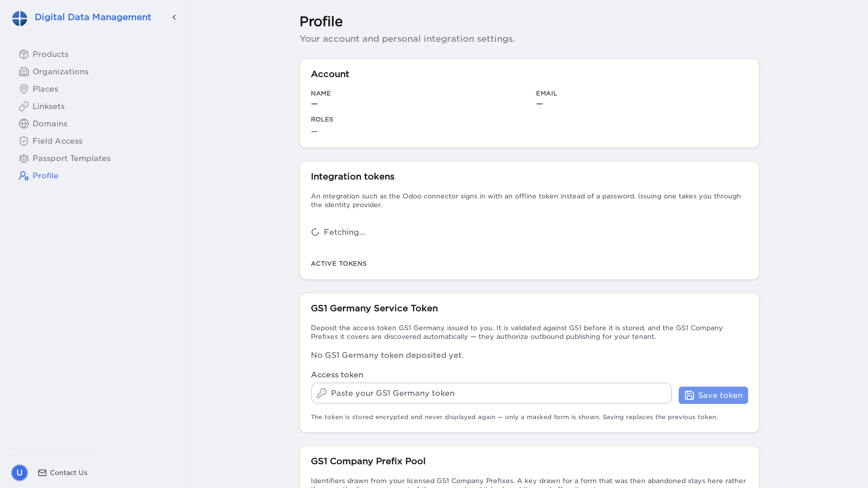The width and height of the screenshot is (868, 488).
Task: Navigate to Places
Action: tap(45, 89)
